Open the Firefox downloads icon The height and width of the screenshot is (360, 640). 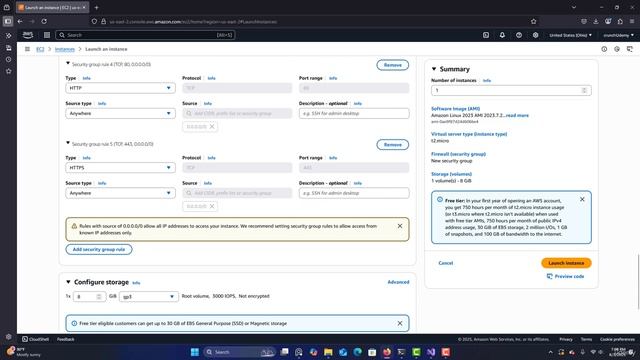tap(596, 21)
